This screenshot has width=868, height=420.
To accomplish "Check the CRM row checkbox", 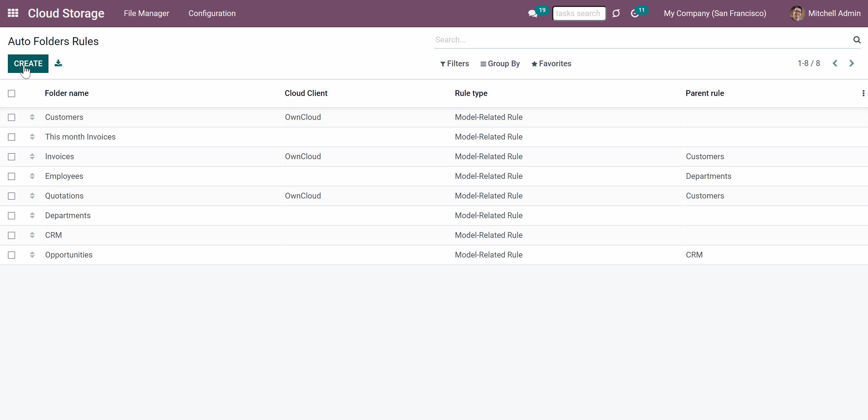I will [x=12, y=236].
